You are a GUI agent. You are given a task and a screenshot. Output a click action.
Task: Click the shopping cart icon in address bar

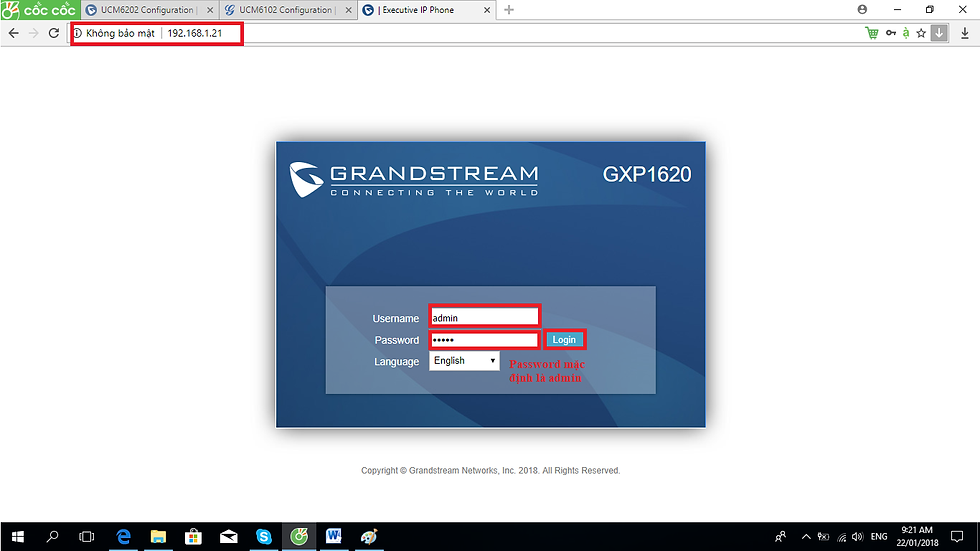tap(872, 33)
